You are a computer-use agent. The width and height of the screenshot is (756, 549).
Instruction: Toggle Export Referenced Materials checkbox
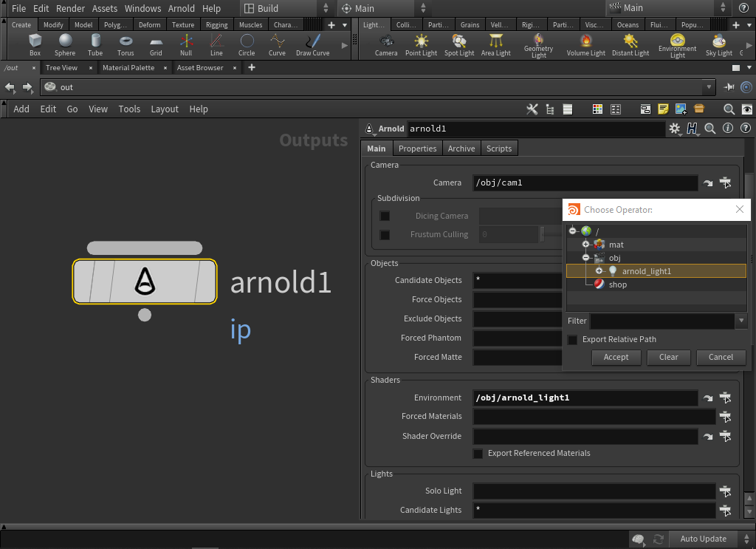(x=478, y=454)
